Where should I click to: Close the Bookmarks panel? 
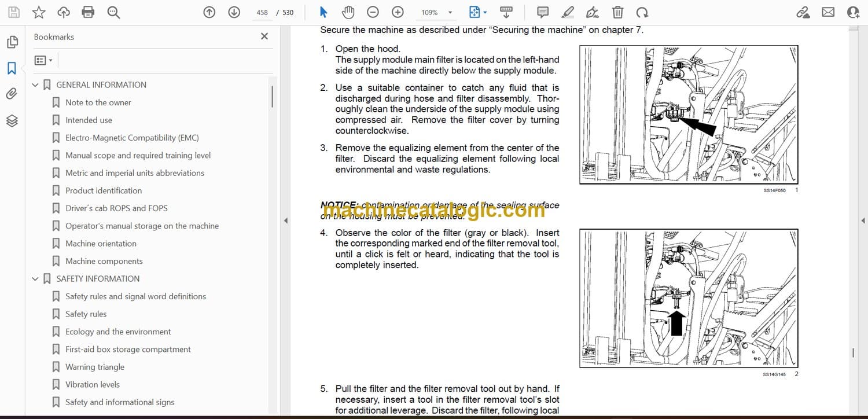pos(264,36)
